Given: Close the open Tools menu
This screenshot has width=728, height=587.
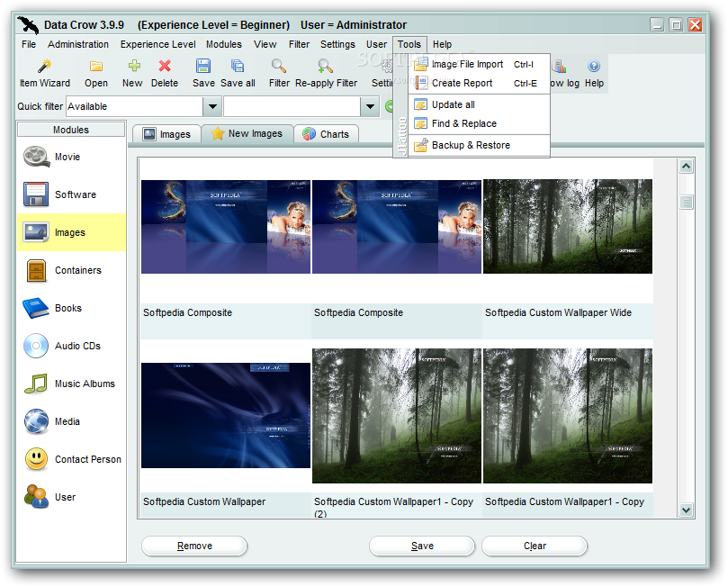Looking at the screenshot, I should pyautogui.click(x=409, y=44).
